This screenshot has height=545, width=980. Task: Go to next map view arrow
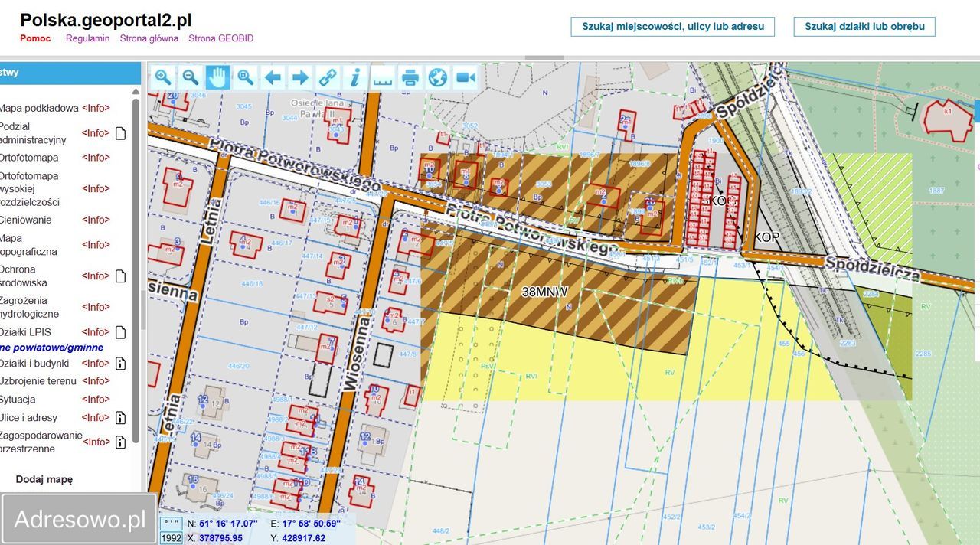300,77
